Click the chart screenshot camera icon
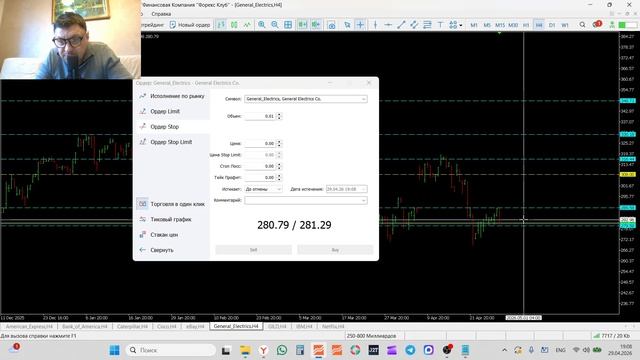 point(331,25)
